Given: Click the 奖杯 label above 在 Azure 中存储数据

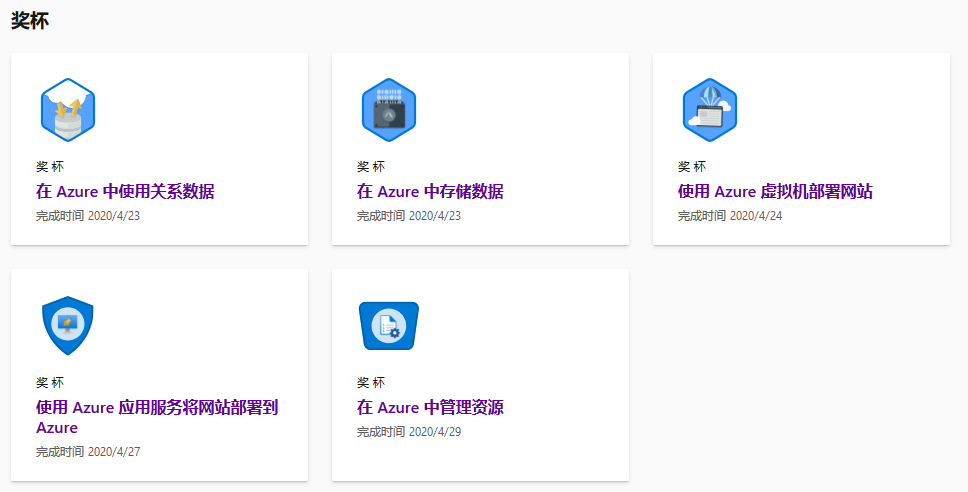Looking at the screenshot, I should [x=371, y=167].
